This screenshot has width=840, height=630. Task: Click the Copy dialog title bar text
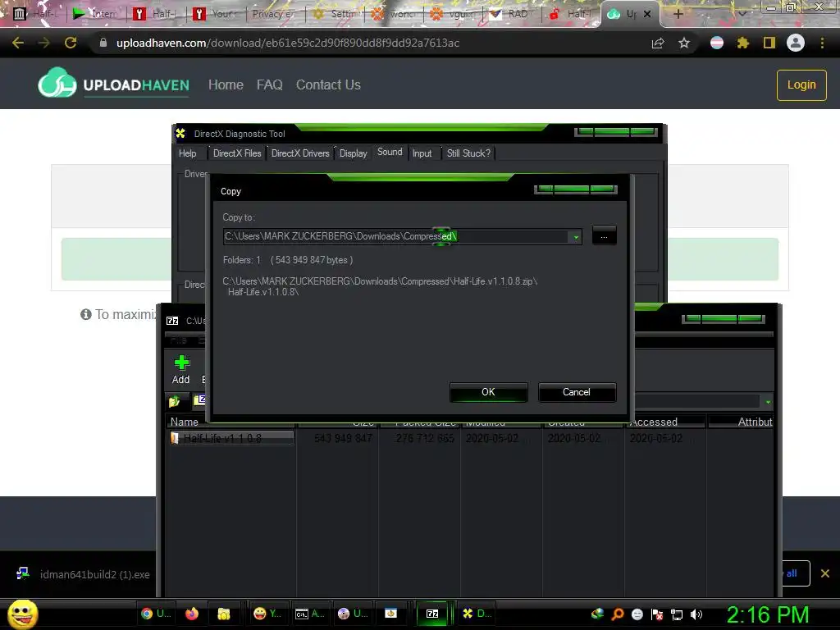231,191
